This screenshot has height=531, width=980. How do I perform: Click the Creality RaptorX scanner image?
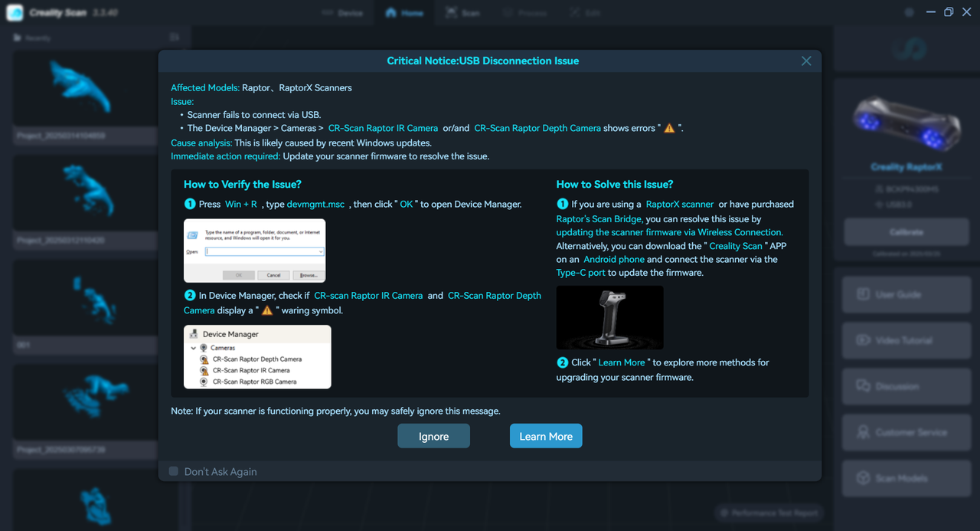coord(906,123)
